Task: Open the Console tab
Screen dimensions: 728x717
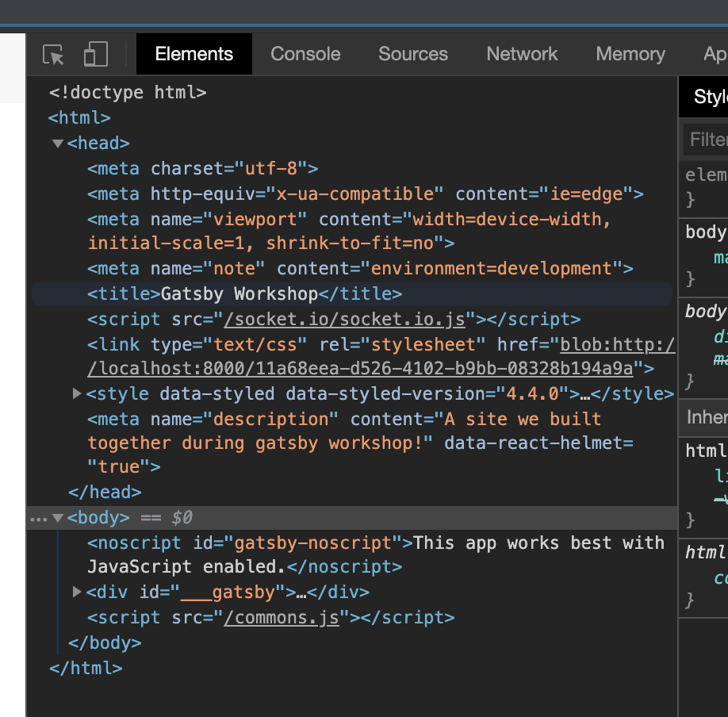Action: click(x=305, y=54)
